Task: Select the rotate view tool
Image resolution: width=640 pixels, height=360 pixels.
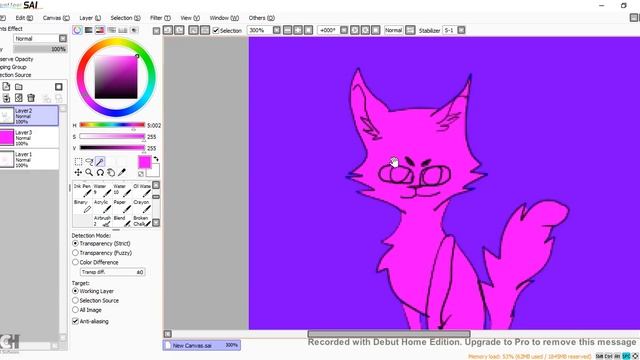Action: click(x=100, y=173)
